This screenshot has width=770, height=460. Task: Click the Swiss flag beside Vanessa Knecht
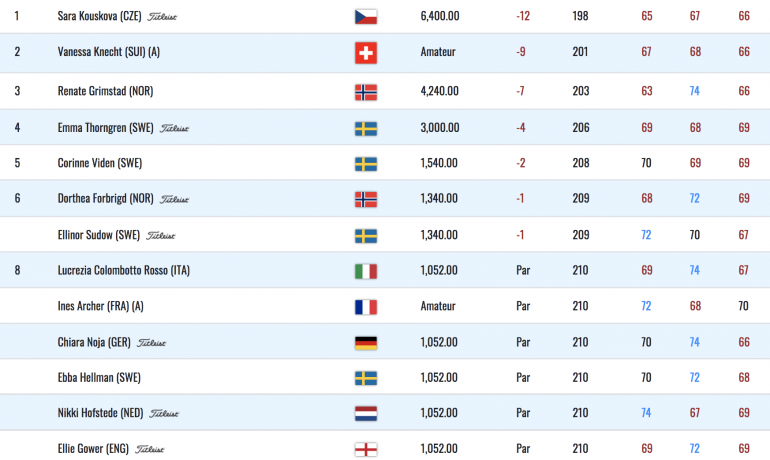[366, 53]
